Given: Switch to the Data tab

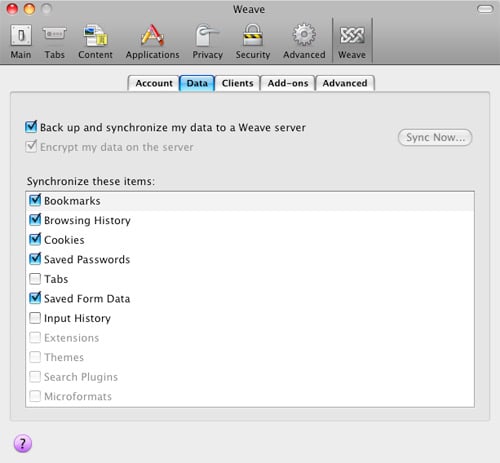Looking at the screenshot, I should pyautogui.click(x=197, y=83).
